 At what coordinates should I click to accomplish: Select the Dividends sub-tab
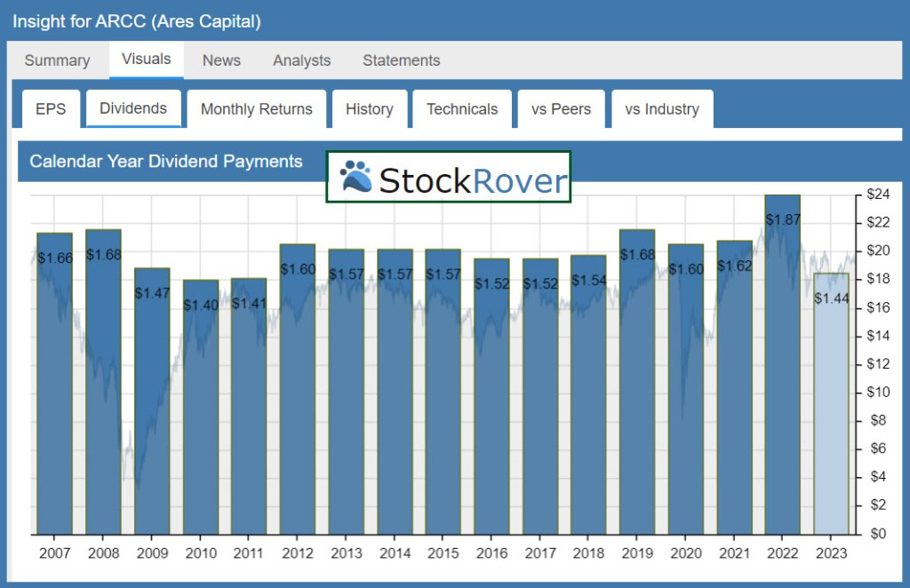coord(133,108)
